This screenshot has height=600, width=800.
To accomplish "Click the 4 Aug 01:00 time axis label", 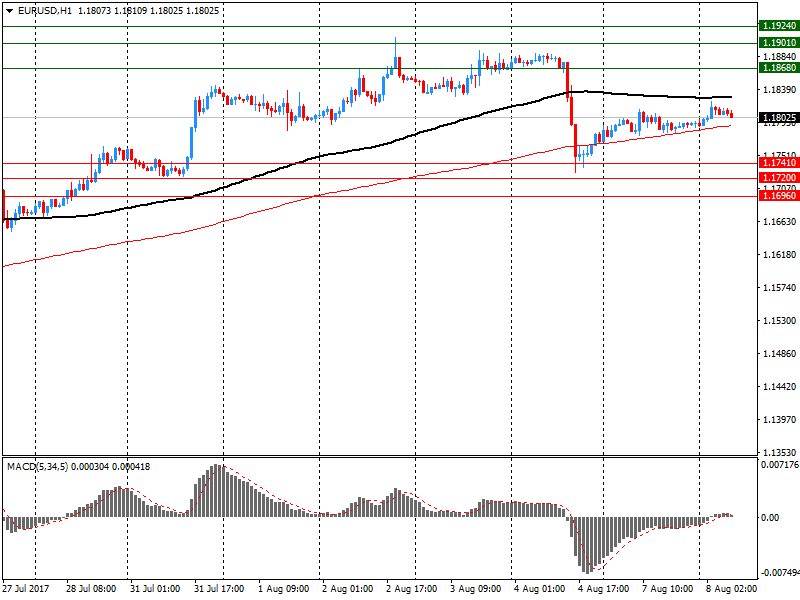I will pos(539,589).
